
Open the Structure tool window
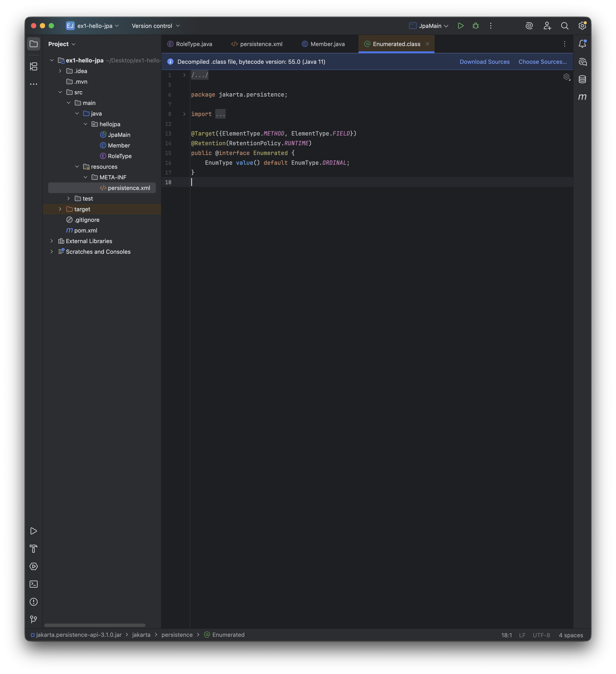(33, 66)
